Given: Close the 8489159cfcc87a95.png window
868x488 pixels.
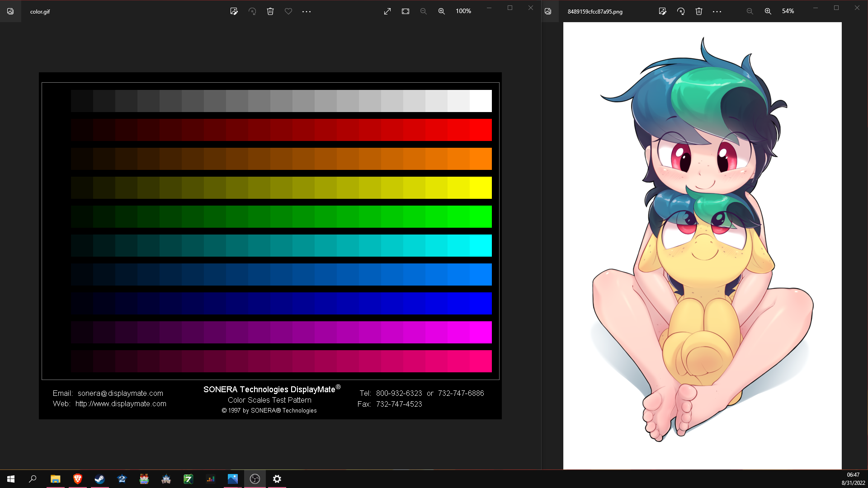Looking at the screenshot, I should point(857,8).
